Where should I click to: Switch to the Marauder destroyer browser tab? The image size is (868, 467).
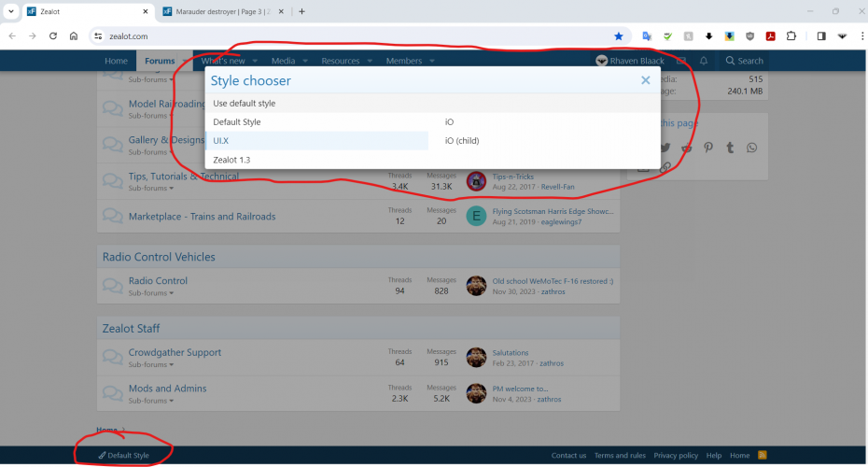point(222,11)
